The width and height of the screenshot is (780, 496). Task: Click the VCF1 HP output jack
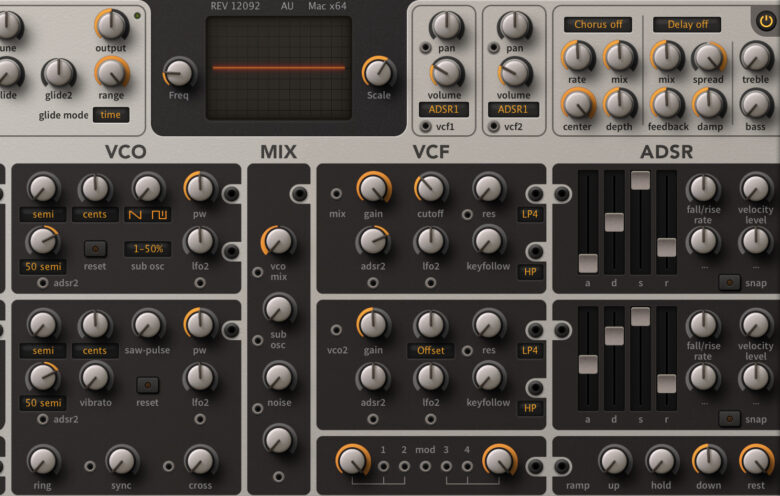coord(535,251)
